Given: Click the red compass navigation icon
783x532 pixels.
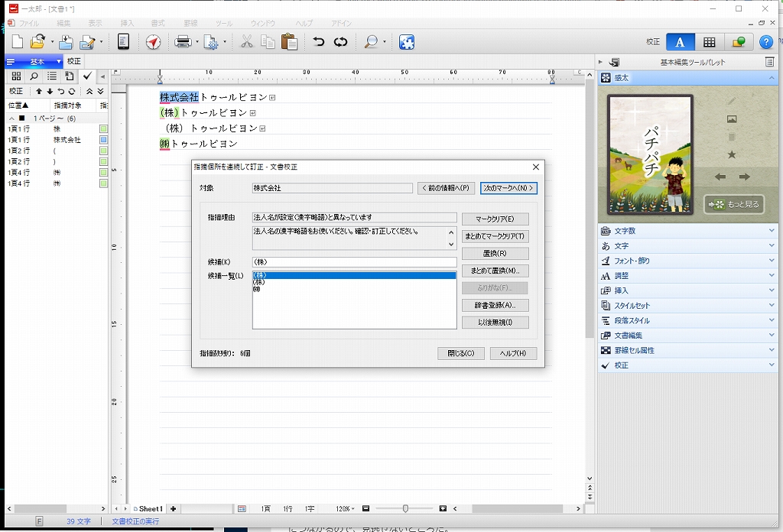Looking at the screenshot, I should 153,42.
